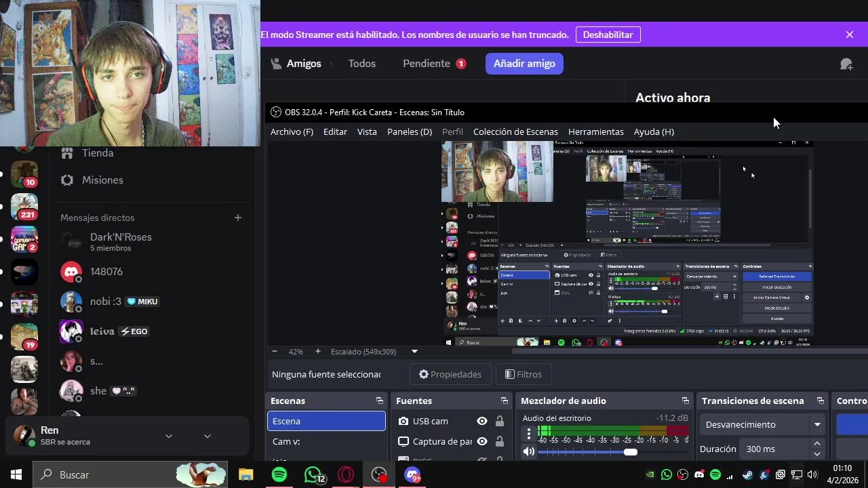The width and height of the screenshot is (868, 488).
Task: Open Opera GX browser from taskbar
Action: pyautogui.click(x=346, y=475)
